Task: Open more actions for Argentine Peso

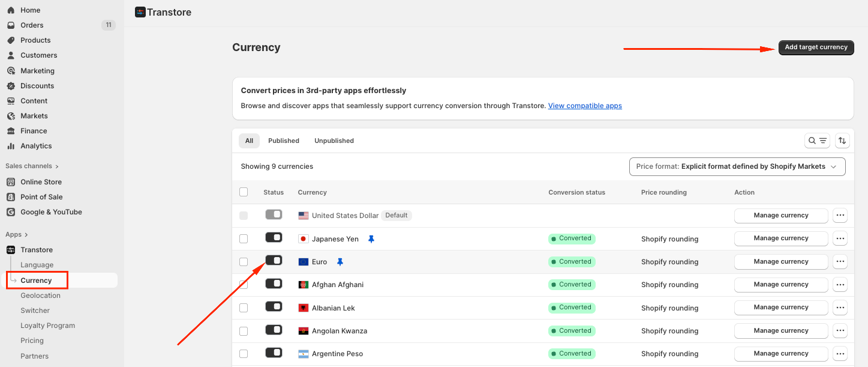Action: [x=840, y=354]
